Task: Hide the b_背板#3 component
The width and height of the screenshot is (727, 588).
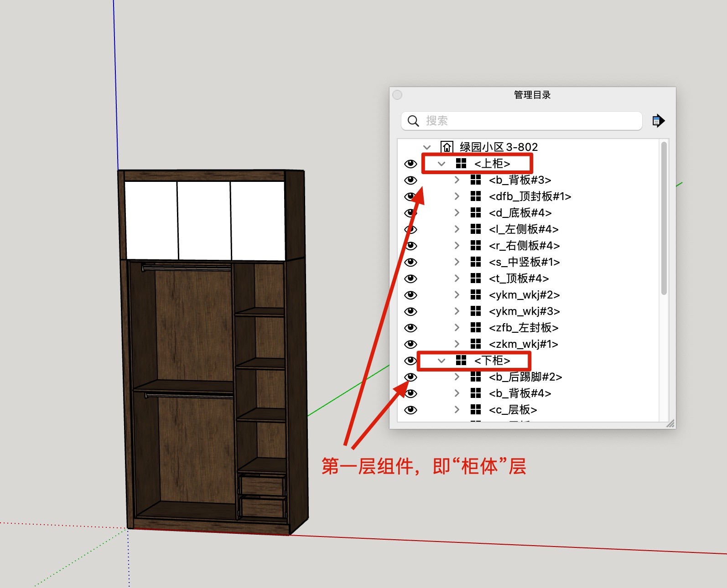Action: click(410, 180)
